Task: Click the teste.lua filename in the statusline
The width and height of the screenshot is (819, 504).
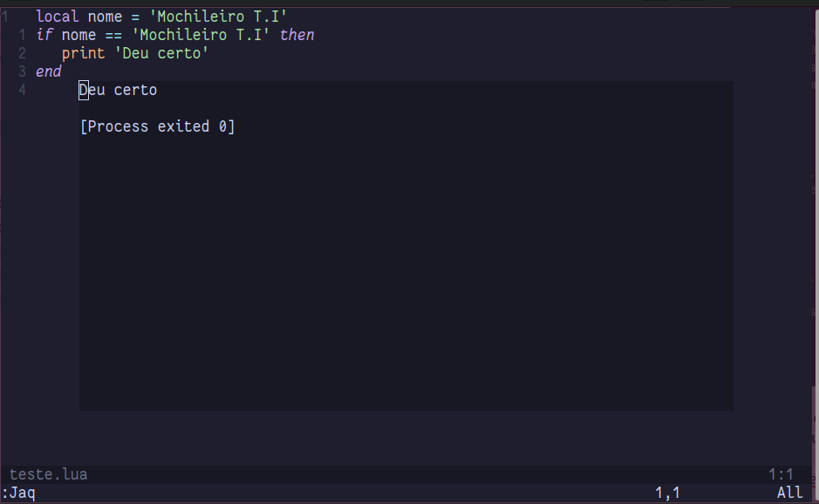Action: pos(48,474)
